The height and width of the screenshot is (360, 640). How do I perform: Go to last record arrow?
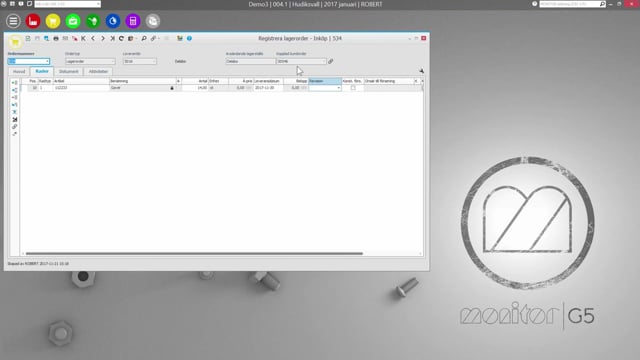coord(112,38)
